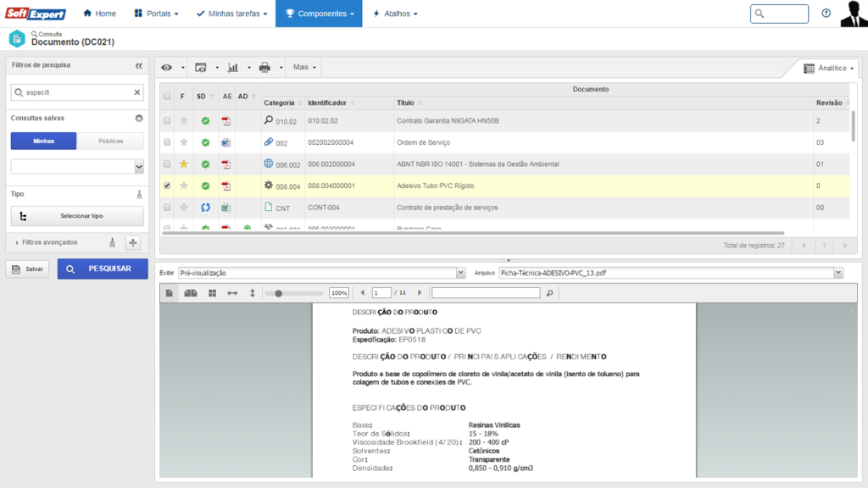This screenshot has height=488, width=868.
Task: Click the printer icon in the results toolbar
Action: [264, 67]
